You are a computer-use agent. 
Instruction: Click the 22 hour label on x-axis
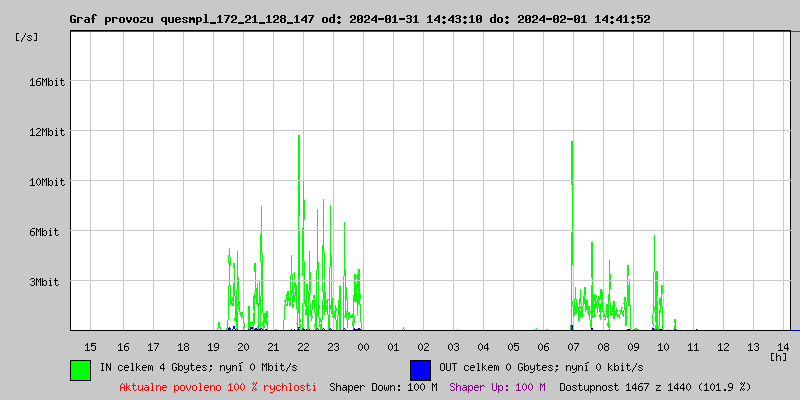coord(303,346)
